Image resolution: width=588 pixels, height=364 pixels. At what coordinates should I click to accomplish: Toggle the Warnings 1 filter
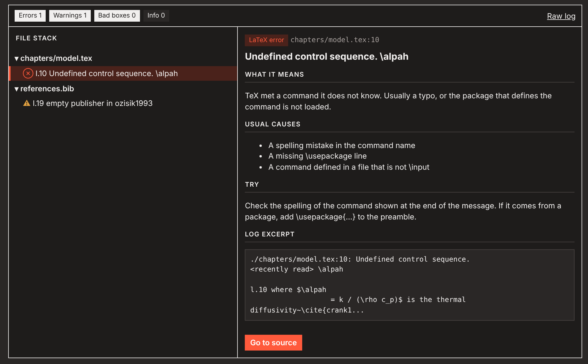pyautogui.click(x=70, y=16)
